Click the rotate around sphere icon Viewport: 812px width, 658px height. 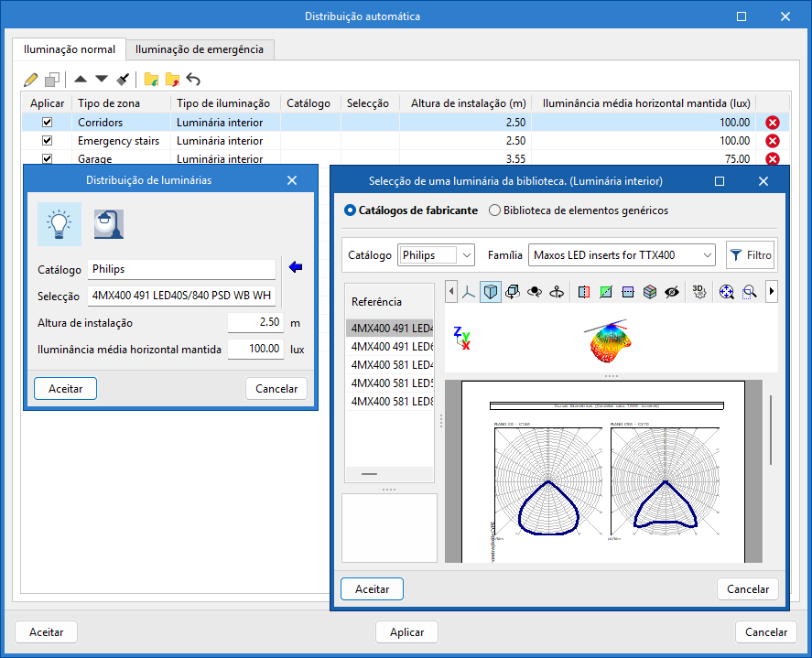(535, 292)
